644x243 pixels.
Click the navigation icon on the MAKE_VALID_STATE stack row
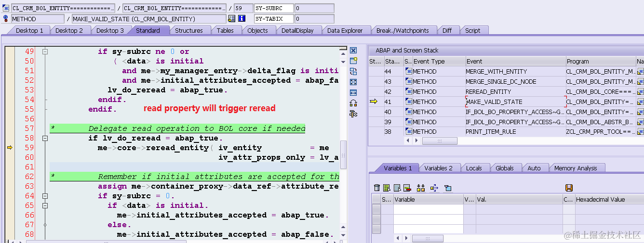640,102
